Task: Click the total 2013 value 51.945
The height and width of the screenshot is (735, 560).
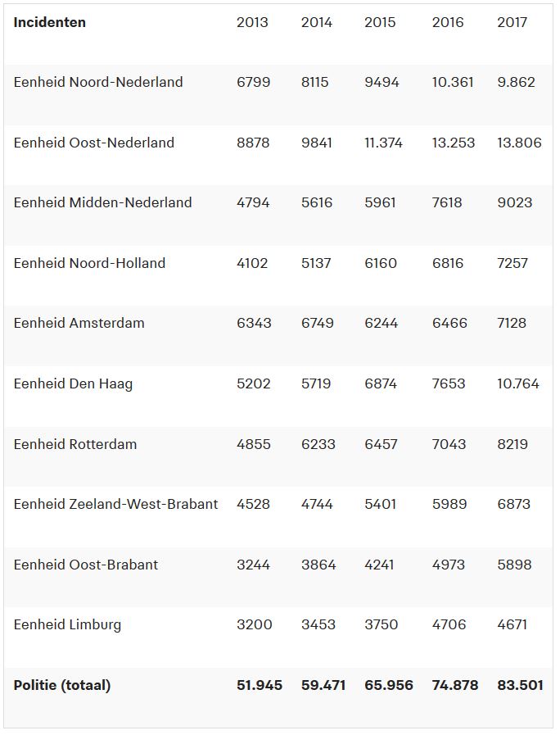Action: tap(260, 686)
